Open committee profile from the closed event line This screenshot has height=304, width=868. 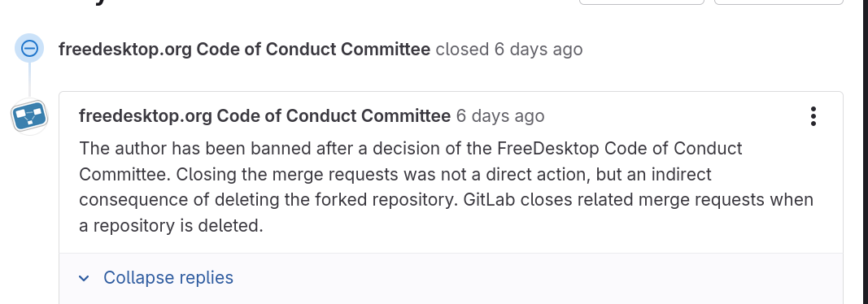[x=244, y=50]
